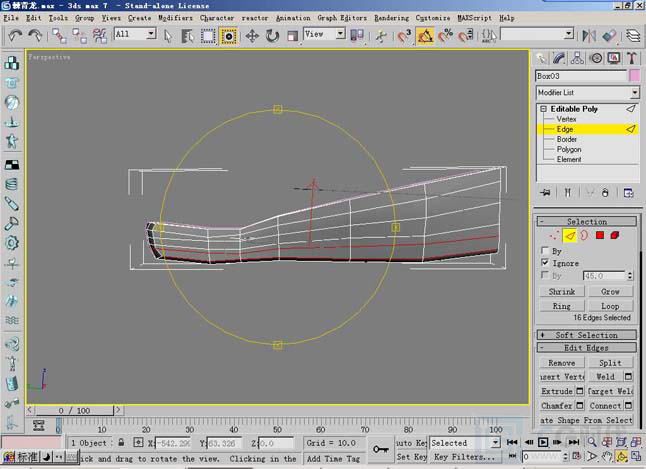The width and height of the screenshot is (646, 469).
Task: Switch to the Modify panel tab
Action: [559, 59]
